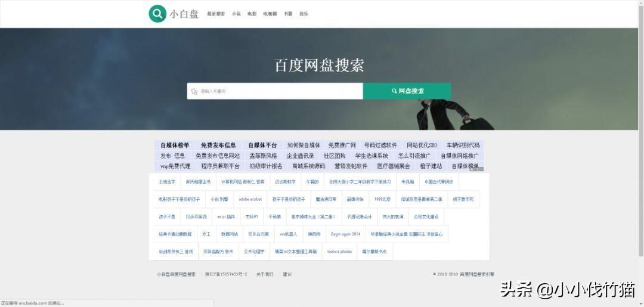This screenshot has width=644, height=307.
Task: Click the 自媒体平台 ad link
Action: (262, 145)
